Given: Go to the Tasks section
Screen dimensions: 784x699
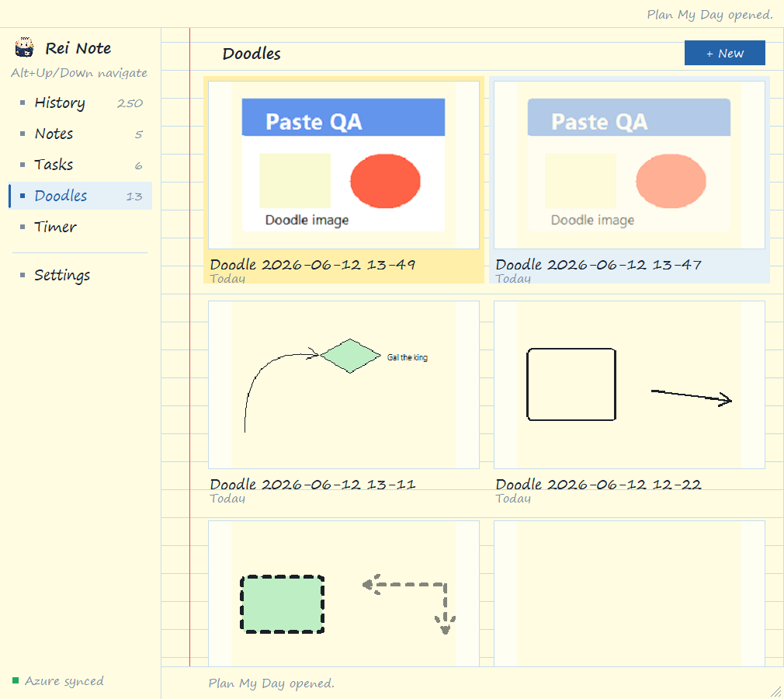Looking at the screenshot, I should tap(81, 165).
